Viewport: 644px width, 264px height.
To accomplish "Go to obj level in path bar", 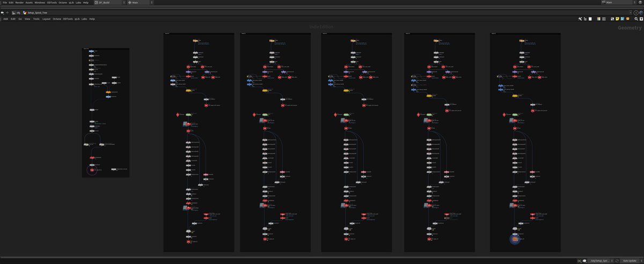I will 17,12.
